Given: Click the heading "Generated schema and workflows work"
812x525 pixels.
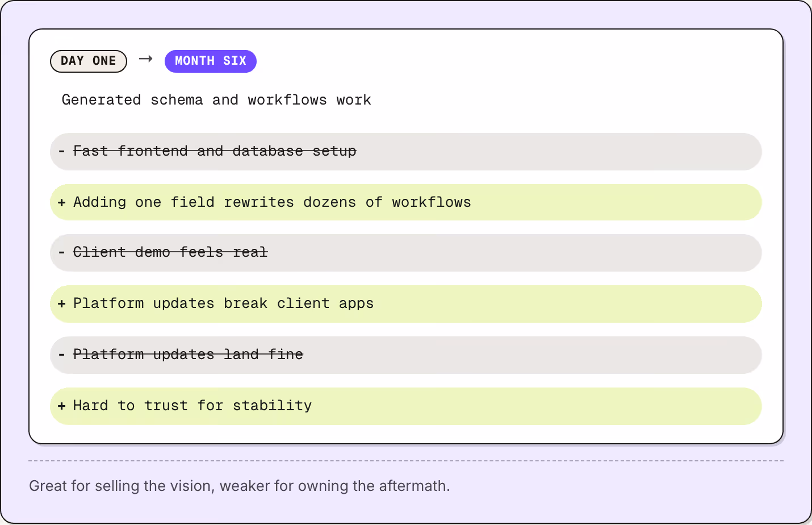Looking at the screenshot, I should tap(216, 100).
